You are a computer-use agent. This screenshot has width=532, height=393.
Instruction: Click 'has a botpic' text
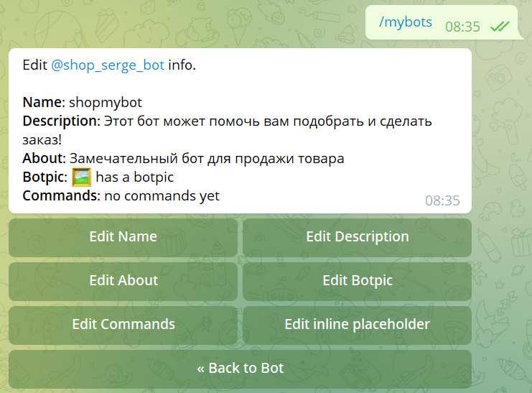[x=135, y=177]
